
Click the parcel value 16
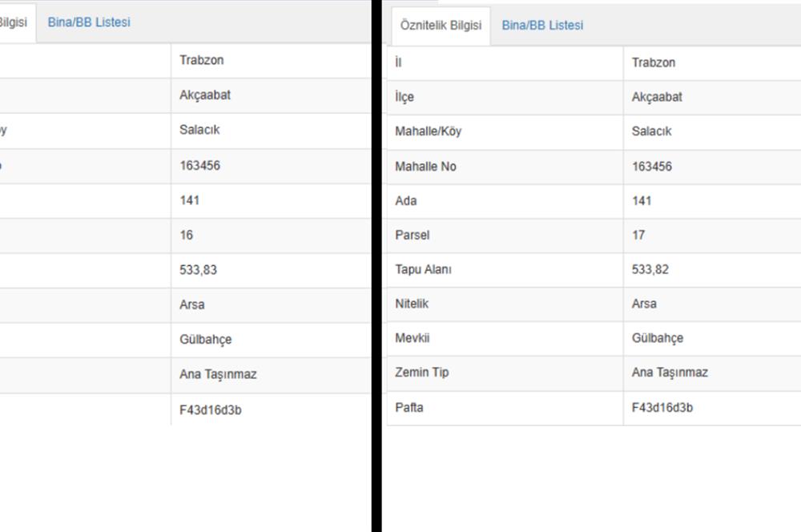click(187, 236)
